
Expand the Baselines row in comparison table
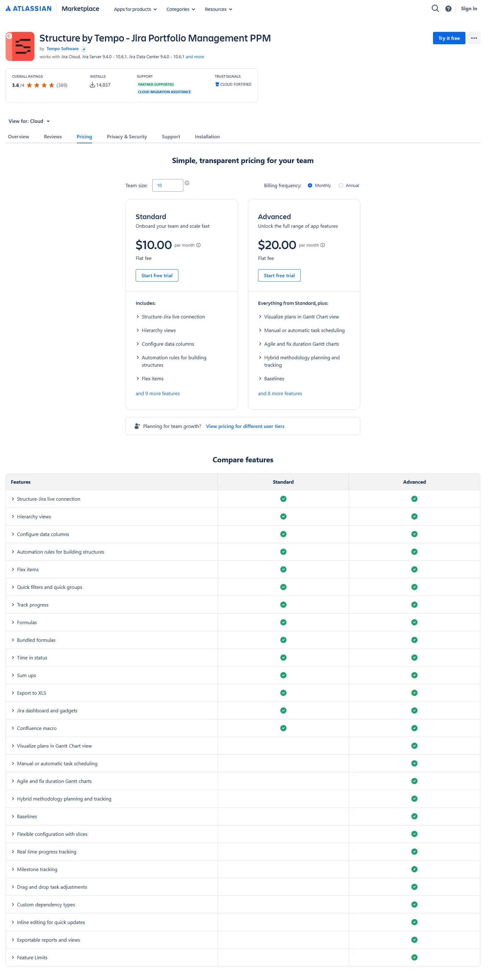(x=27, y=816)
